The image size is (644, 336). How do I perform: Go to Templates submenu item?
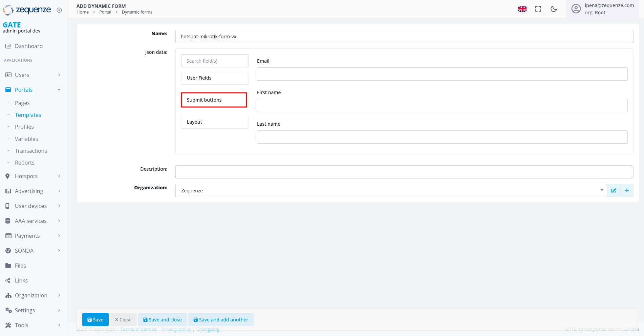[x=28, y=115]
